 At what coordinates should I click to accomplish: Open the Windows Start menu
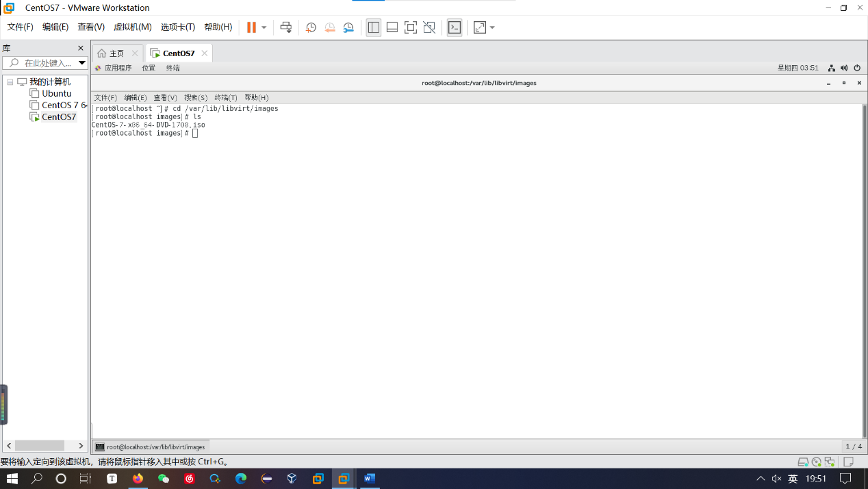click(x=12, y=479)
